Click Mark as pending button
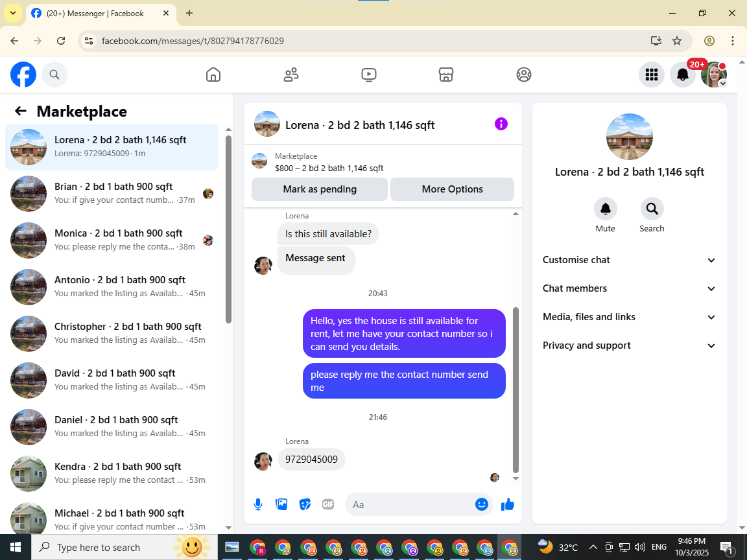The width and height of the screenshot is (747, 560). (x=320, y=189)
